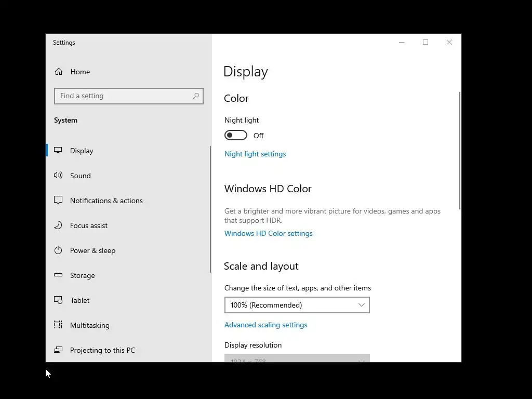Close the Settings window
The height and width of the screenshot is (399, 532).
(x=449, y=42)
